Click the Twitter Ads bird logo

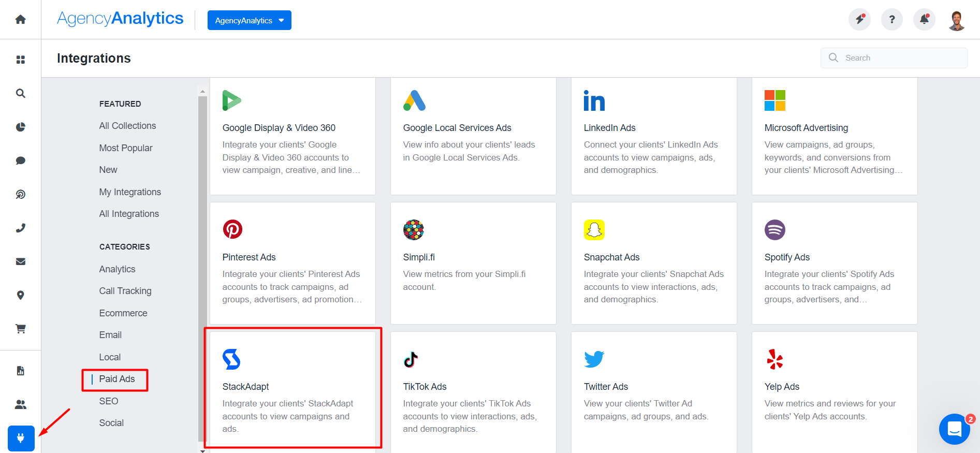594,359
